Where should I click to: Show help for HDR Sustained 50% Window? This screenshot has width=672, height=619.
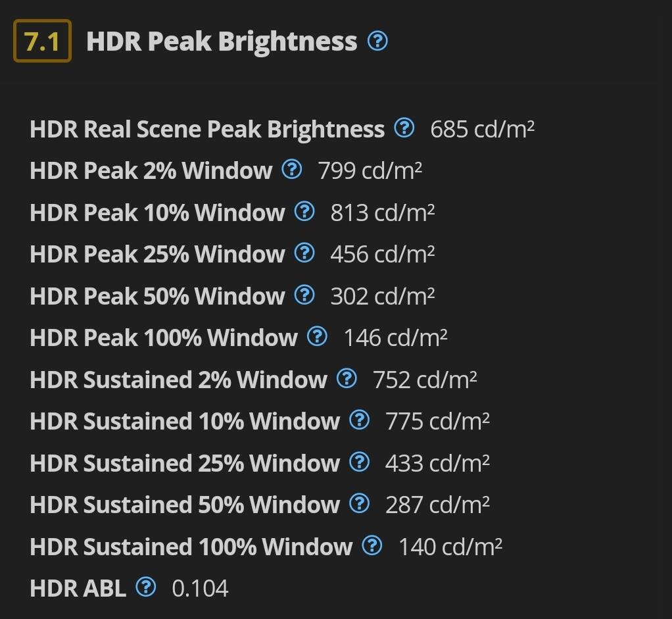[360, 504]
